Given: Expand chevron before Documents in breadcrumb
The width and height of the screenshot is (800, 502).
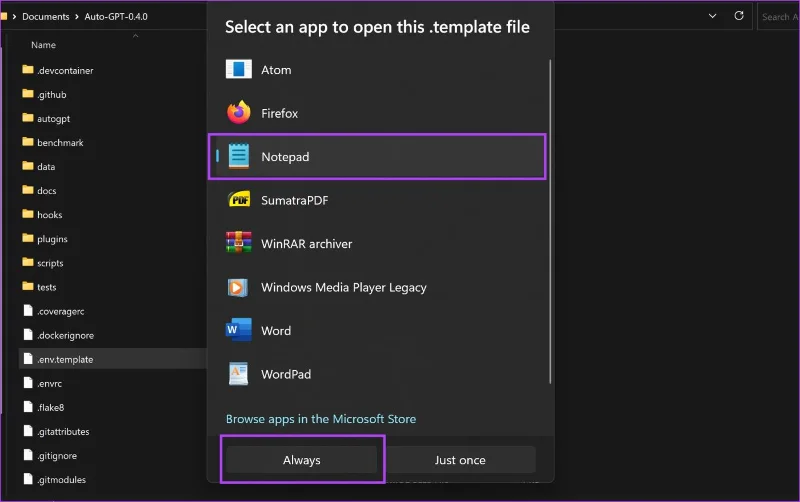Looking at the screenshot, I should click(x=14, y=16).
